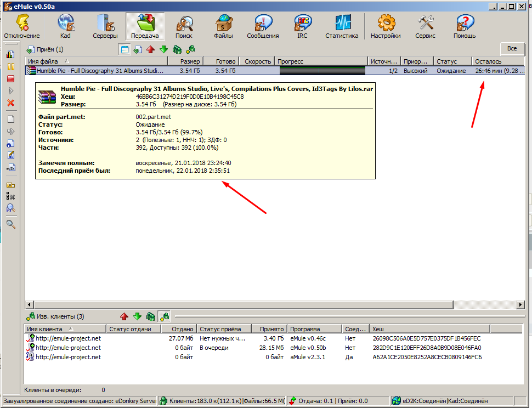Open Помощь (help)
This screenshot has height=408, width=532.
(x=465, y=26)
